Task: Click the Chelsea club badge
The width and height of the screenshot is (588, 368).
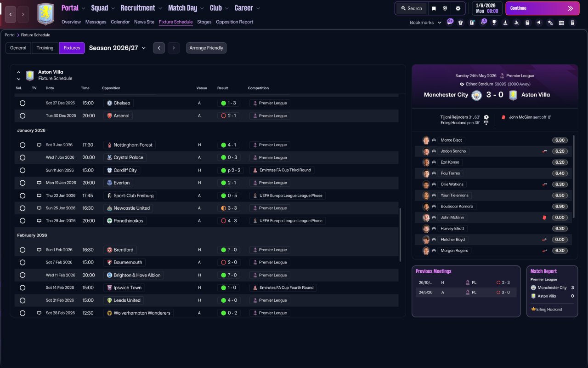Action: click(x=109, y=103)
